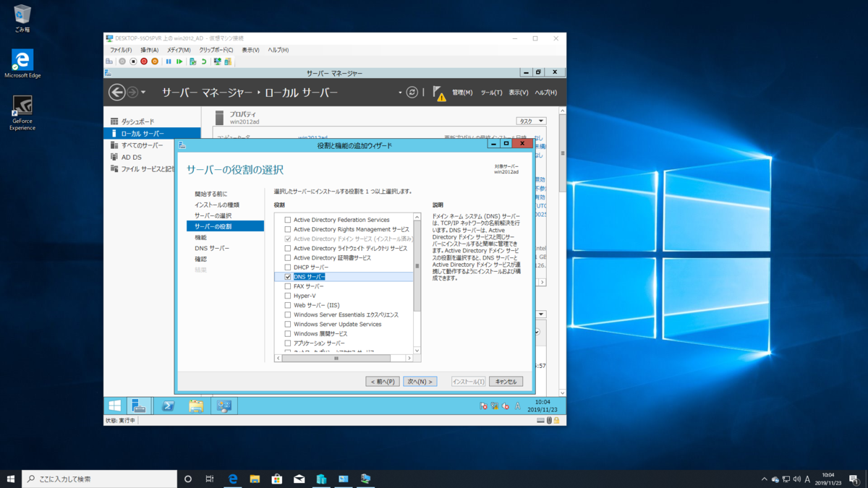Go to 開始する前に wizard step
This screenshot has width=868, height=488.
210,194
